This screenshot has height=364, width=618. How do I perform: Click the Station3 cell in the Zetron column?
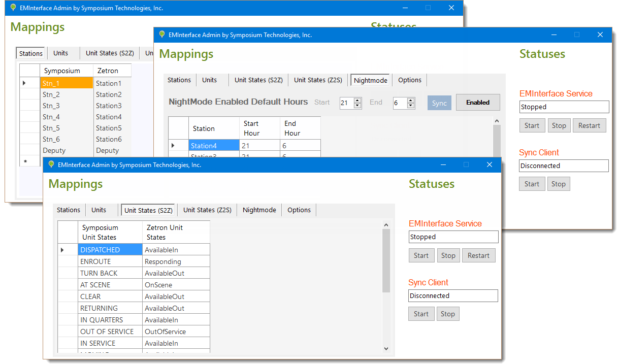tap(112, 106)
